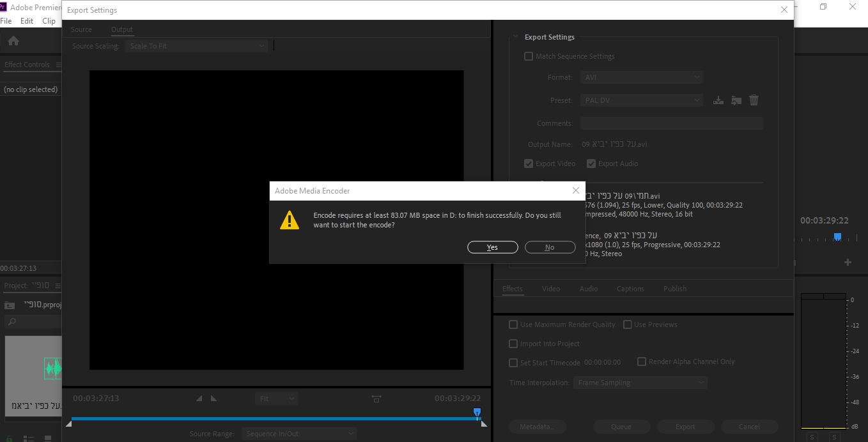Click the aspect ratio correction icon
The width and height of the screenshot is (868, 442).
[376, 399]
